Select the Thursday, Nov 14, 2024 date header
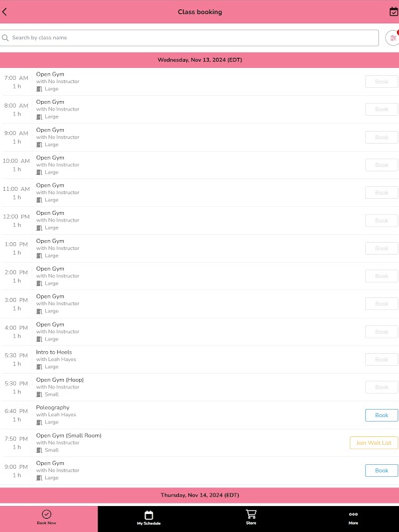Image resolution: width=399 pixels, height=532 pixels. pos(199,495)
